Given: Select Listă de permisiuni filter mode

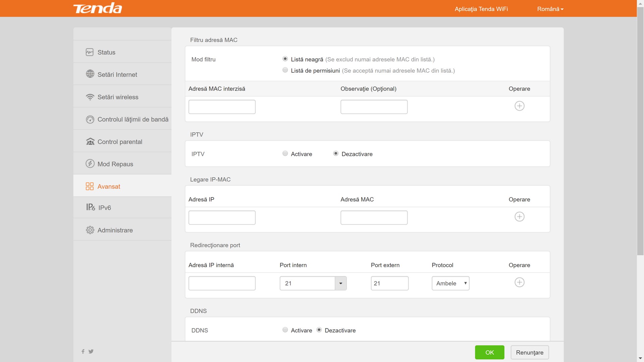Looking at the screenshot, I should pyautogui.click(x=285, y=70).
